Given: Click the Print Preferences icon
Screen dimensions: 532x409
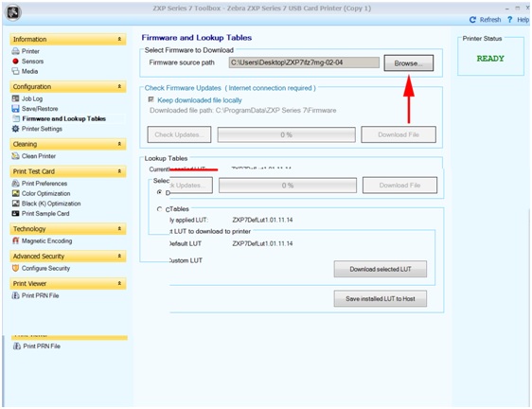Looking at the screenshot, I should pyautogui.click(x=15, y=184).
